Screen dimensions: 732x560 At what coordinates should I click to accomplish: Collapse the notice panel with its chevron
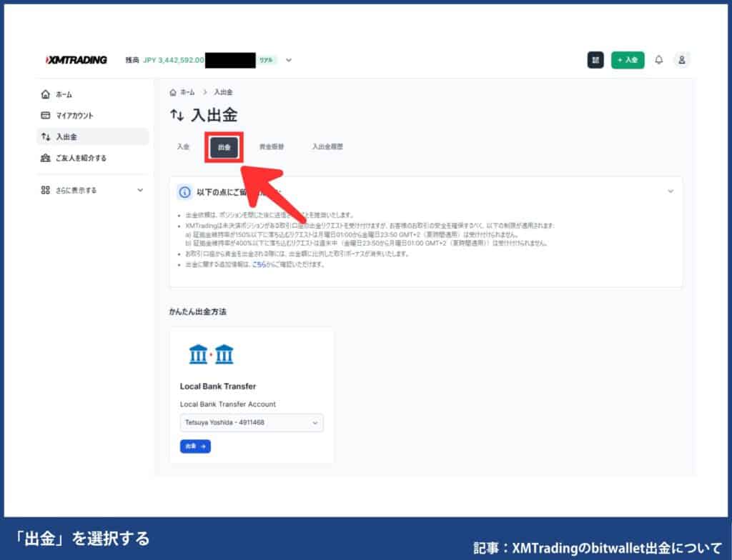tap(671, 191)
